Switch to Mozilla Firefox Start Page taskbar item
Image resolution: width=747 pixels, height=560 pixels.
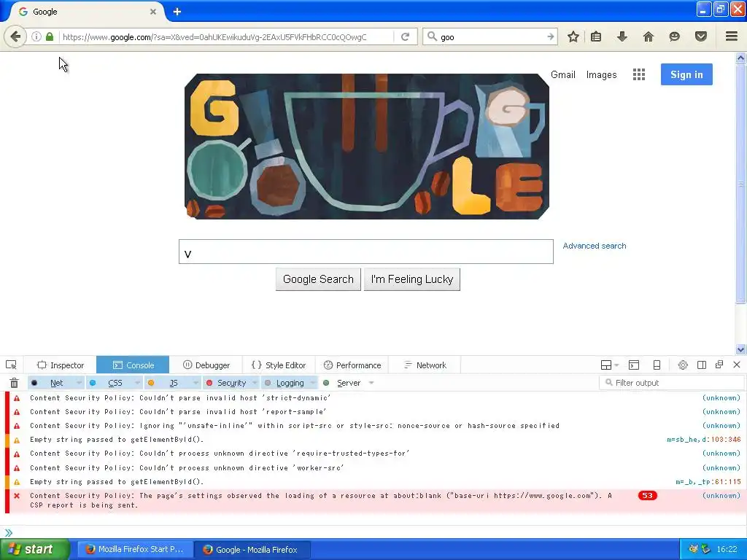pyautogui.click(x=135, y=550)
